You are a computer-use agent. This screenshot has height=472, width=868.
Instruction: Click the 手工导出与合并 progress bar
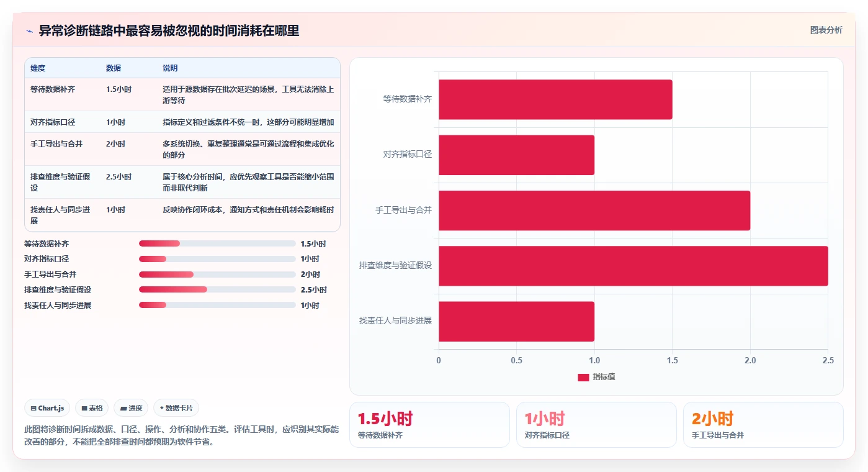click(x=217, y=275)
